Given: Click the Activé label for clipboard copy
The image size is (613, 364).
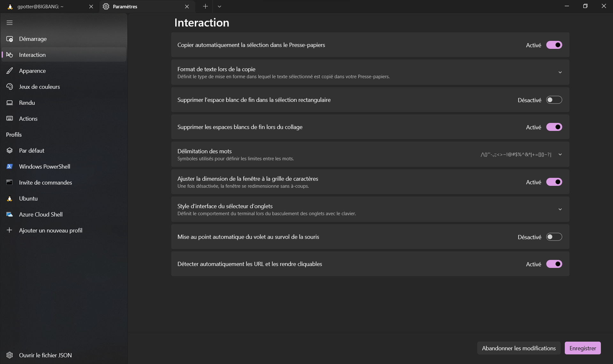Looking at the screenshot, I should coord(534,45).
